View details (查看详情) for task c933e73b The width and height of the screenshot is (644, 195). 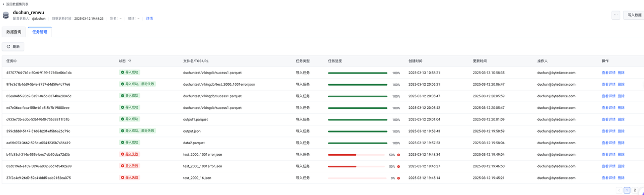tap(608, 119)
